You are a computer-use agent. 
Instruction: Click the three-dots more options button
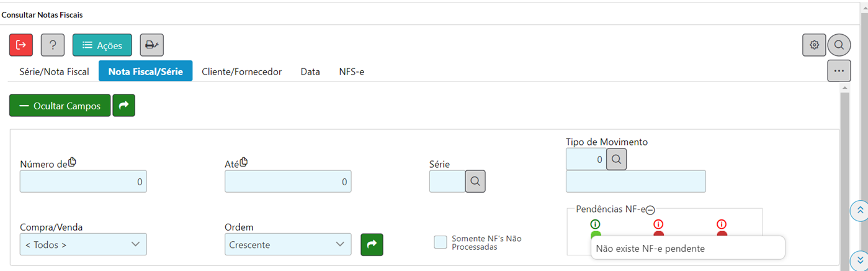839,71
